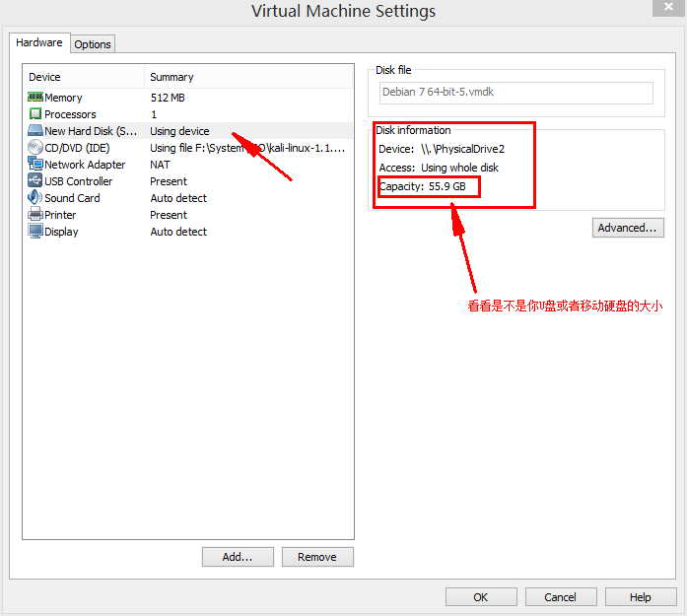Confirm settings with OK
The width and height of the screenshot is (687, 616).
tap(481, 597)
